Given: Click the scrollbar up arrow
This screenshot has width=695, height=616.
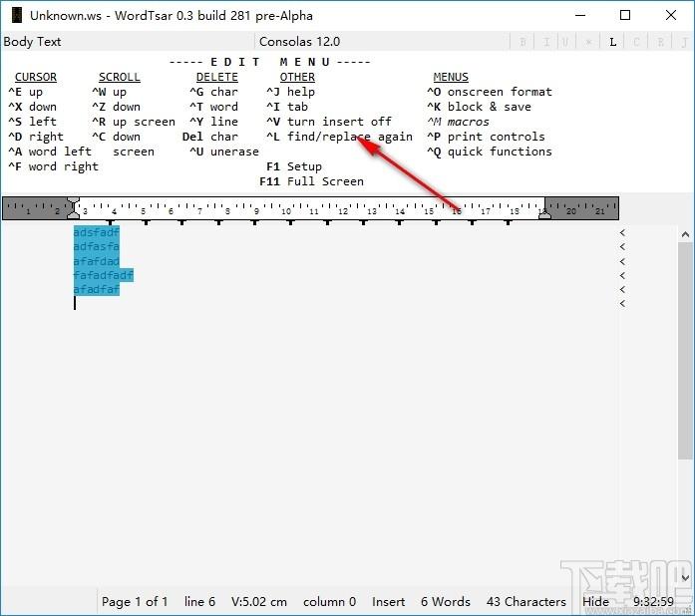Looking at the screenshot, I should [x=685, y=235].
